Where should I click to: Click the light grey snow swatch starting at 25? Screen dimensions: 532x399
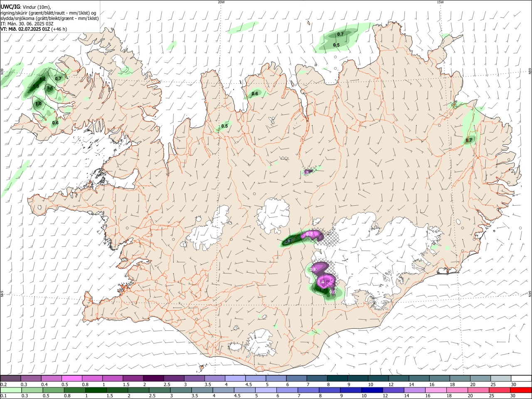(501, 379)
